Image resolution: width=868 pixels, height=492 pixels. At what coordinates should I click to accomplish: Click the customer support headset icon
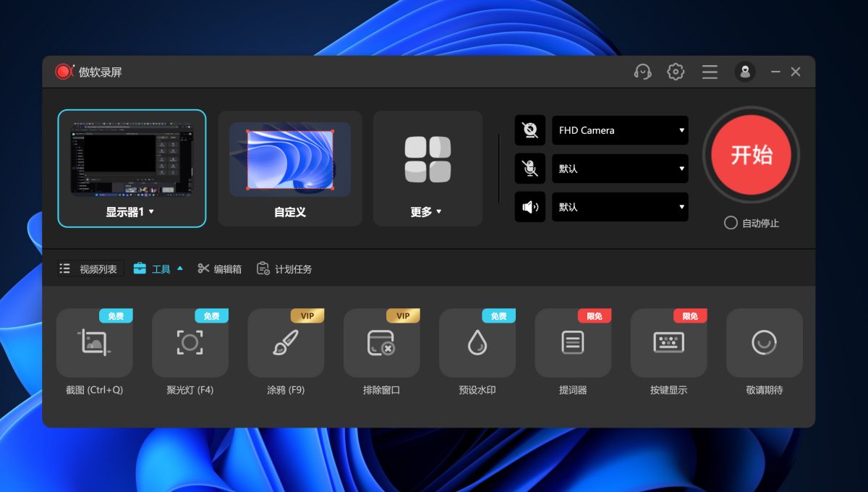tap(642, 72)
